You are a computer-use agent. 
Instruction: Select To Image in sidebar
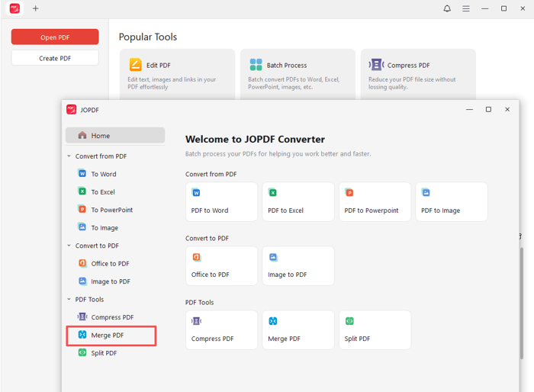105,228
